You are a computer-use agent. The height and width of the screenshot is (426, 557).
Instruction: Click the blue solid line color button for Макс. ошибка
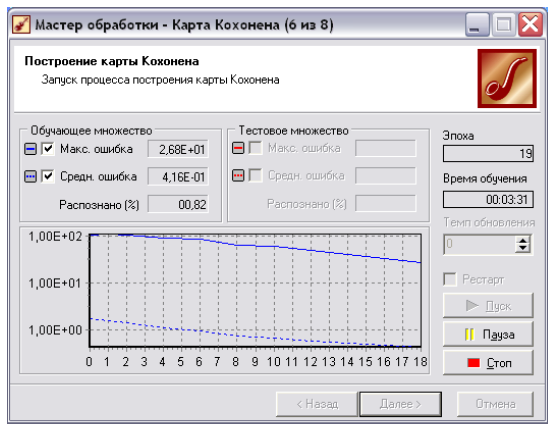(x=31, y=149)
